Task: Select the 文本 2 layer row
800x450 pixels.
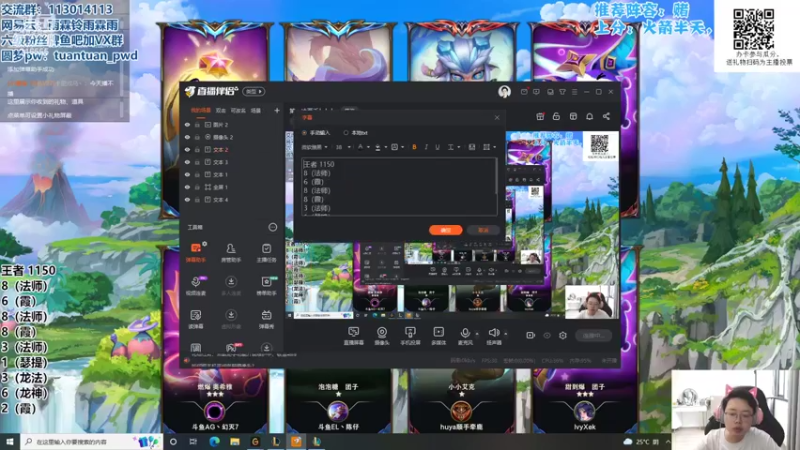Action: (x=232, y=149)
